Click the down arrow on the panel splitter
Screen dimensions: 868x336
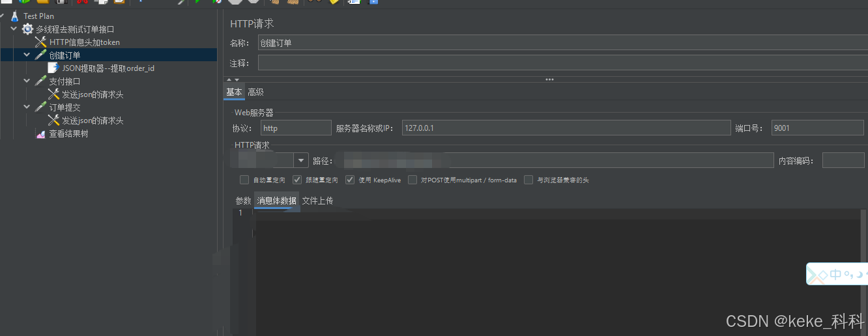[237, 79]
